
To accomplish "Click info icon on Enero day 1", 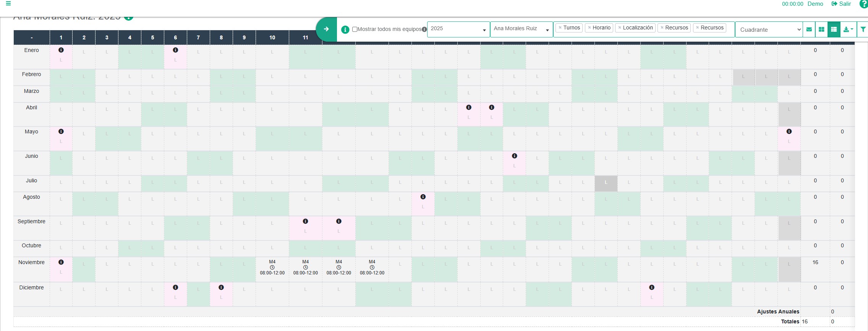I will 61,50.
